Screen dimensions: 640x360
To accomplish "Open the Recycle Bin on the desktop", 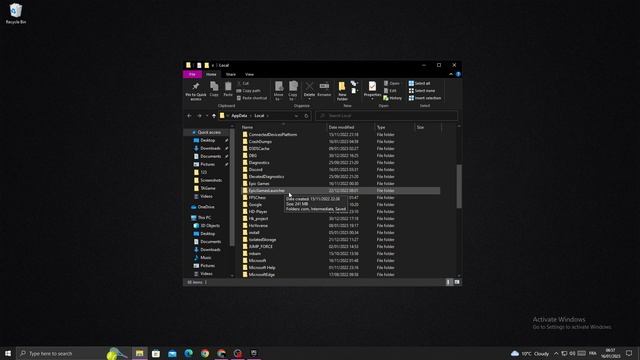I will (x=16, y=13).
